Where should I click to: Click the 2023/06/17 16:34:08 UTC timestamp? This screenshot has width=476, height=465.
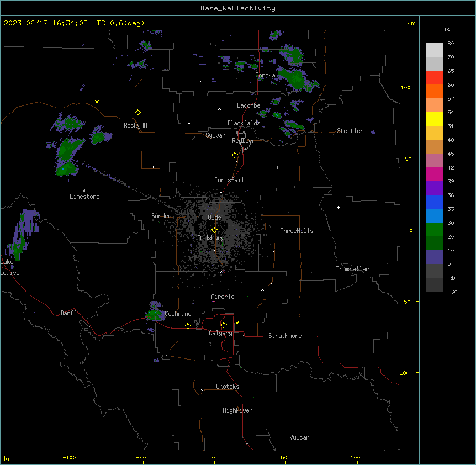[54, 23]
